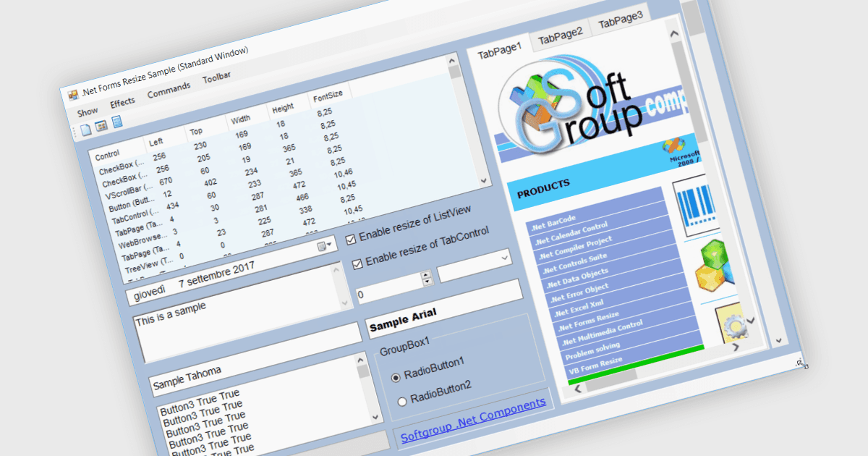
Task: Open the VB Form Resize link
Action: click(x=595, y=366)
